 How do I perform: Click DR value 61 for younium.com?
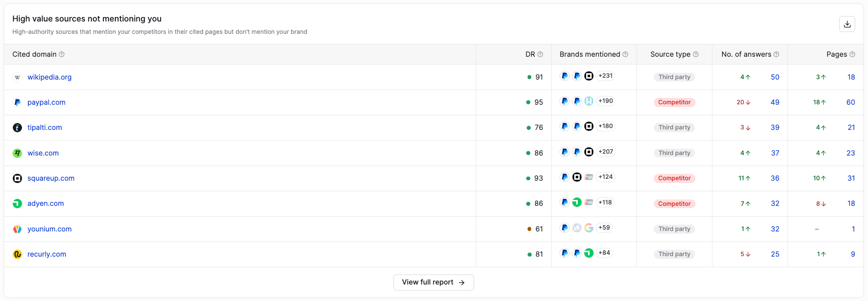(x=539, y=229)
